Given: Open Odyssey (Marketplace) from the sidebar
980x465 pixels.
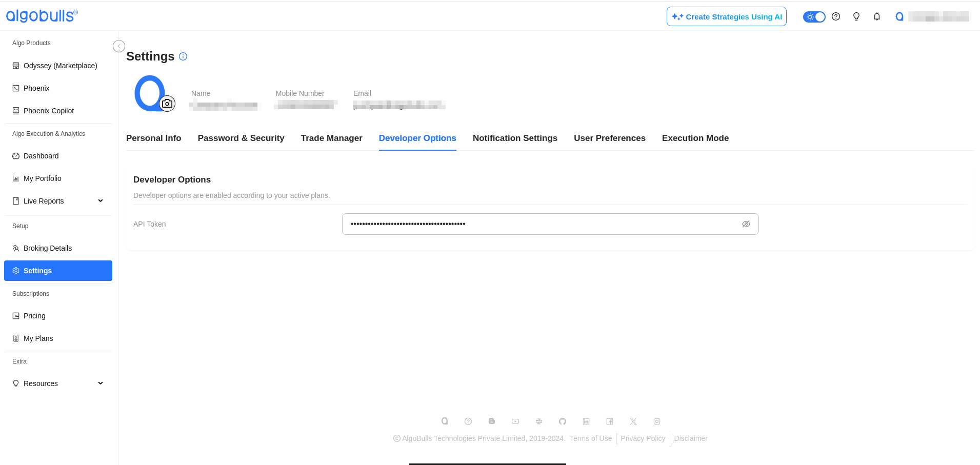Looking at the screenshot, I should click(58, 66).
